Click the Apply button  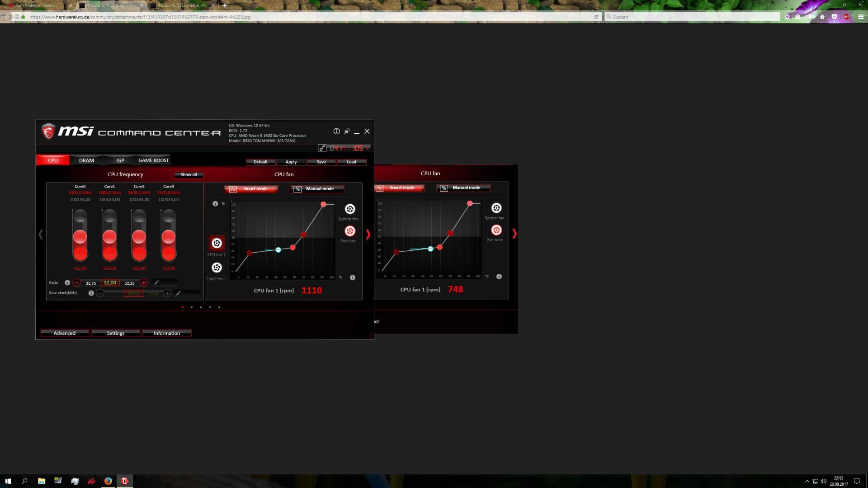point(291,162)
